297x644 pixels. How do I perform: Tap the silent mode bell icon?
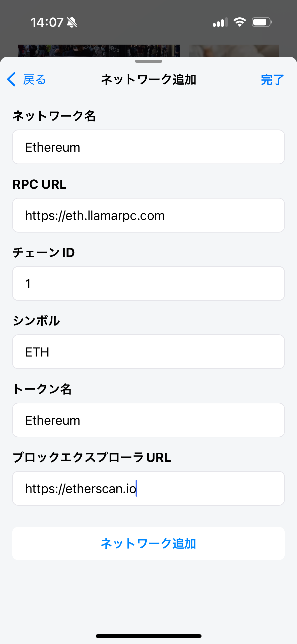coord(72,22)
